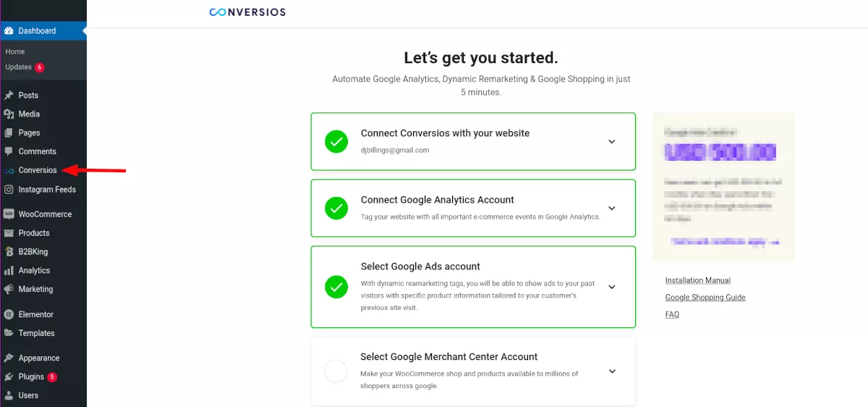The width and height of the screenshot is (868, 407).
Task: Click the Comments bubble icon
Action: click(9, 151)
